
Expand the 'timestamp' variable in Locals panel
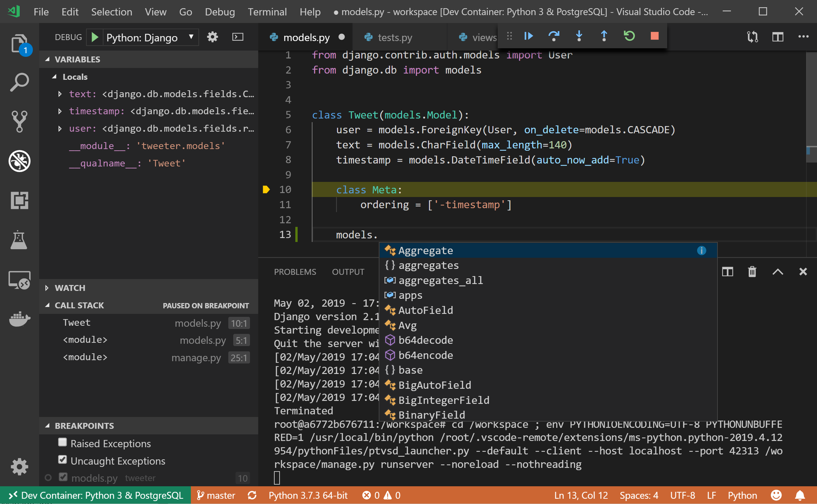click(60, 111)
